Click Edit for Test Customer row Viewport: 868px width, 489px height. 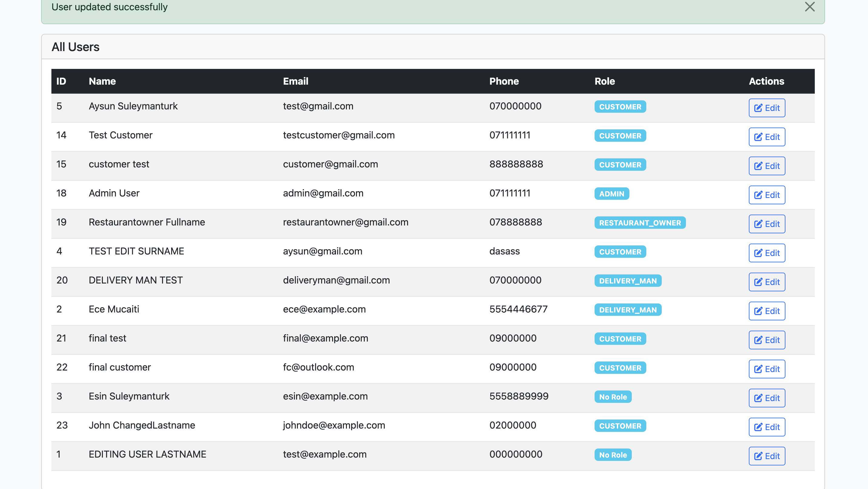click(767, 137)
